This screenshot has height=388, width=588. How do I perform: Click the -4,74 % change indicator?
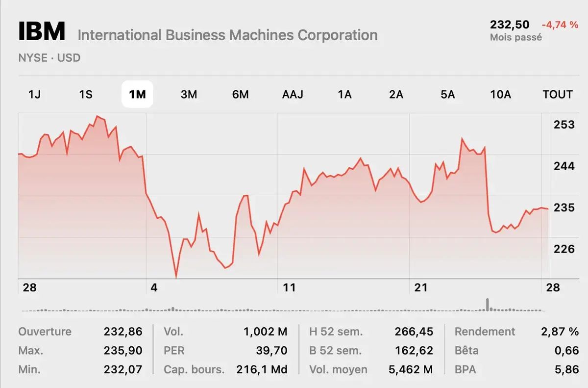coord(558,24)
